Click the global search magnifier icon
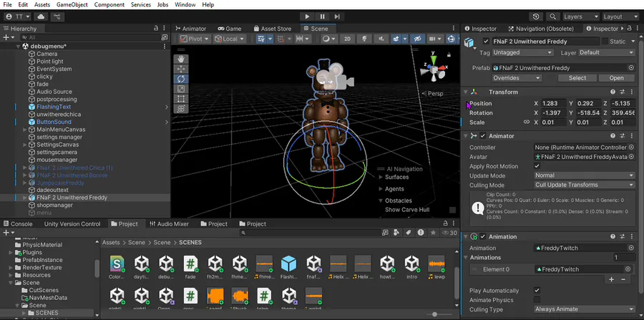The image size is (644, 320). (x=553, y=17)
